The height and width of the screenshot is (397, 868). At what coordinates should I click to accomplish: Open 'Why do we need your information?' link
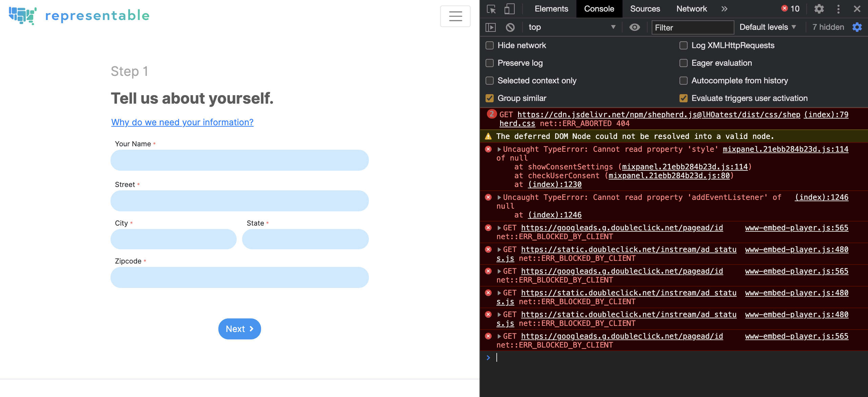point(182,122)
